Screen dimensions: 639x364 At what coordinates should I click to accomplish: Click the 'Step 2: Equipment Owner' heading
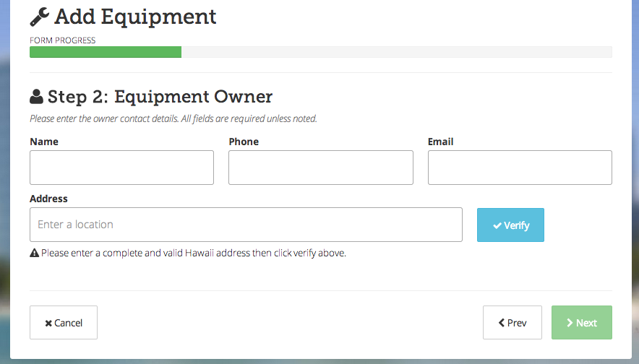(x=160, y=97)
